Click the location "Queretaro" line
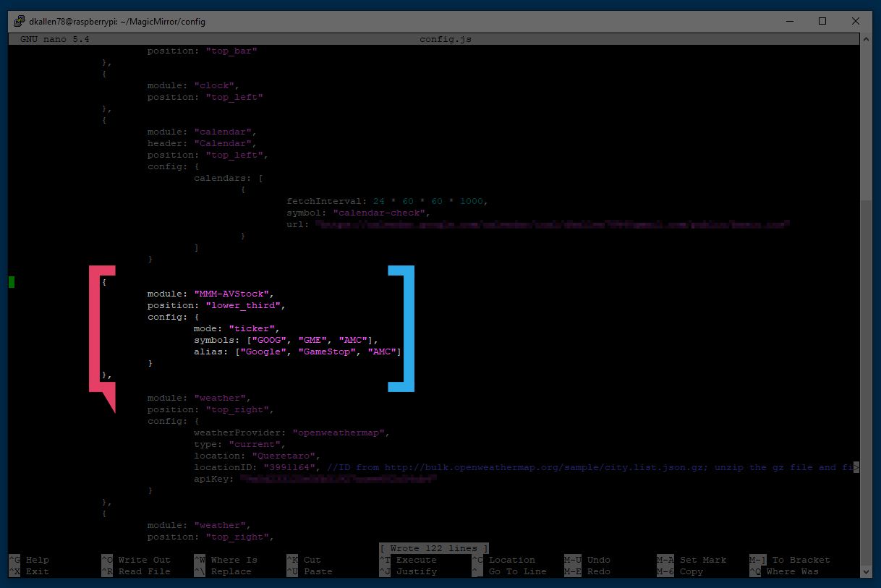This screenshot has height=588, width=881. point(258,456)
